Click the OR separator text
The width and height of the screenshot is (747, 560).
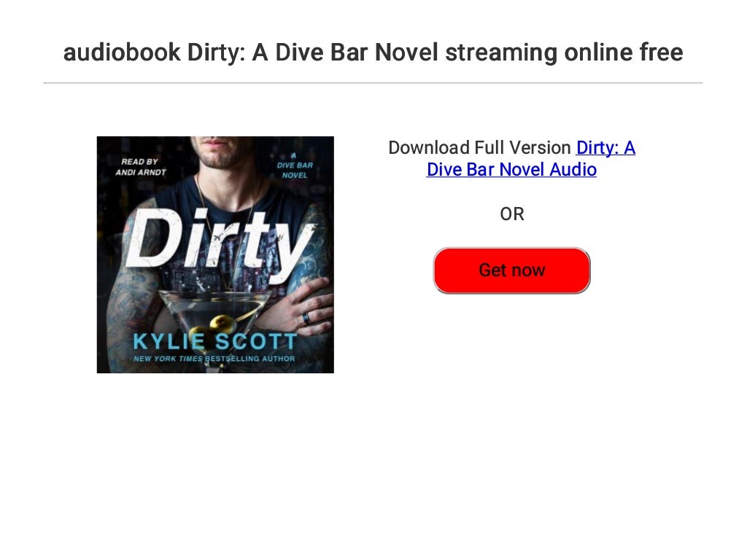tap(512, 214)
